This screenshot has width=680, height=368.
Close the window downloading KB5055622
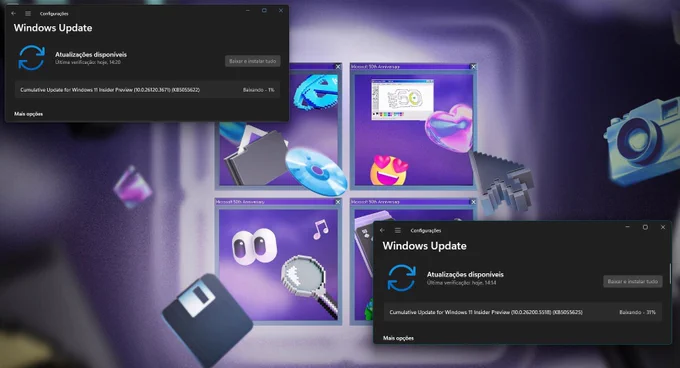[x=281, y=10]
